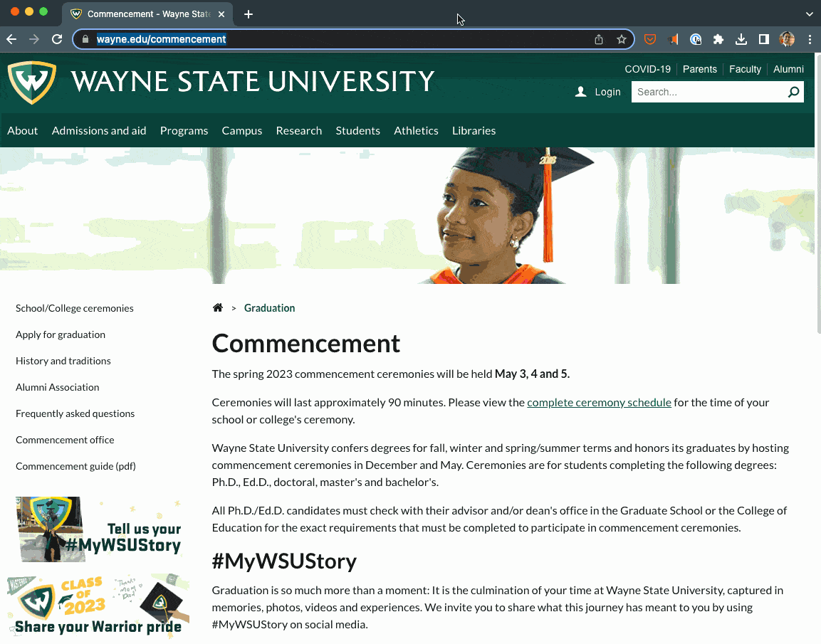This screenshot has width=821, height=644.
Task: Select Athletics in the navigation bar
Action: pyautogui.click(x=416, y=131)
